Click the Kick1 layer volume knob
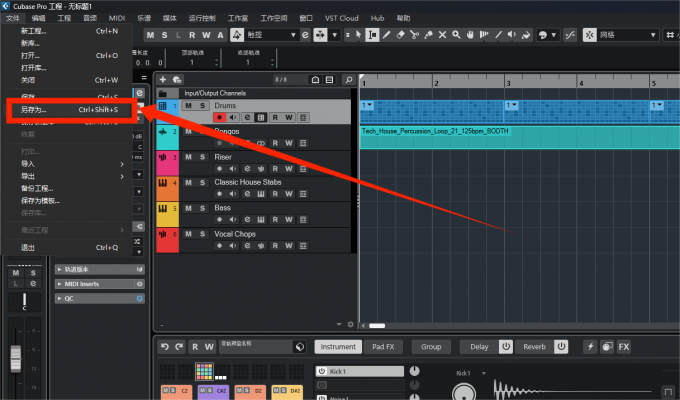 [415, 371]
